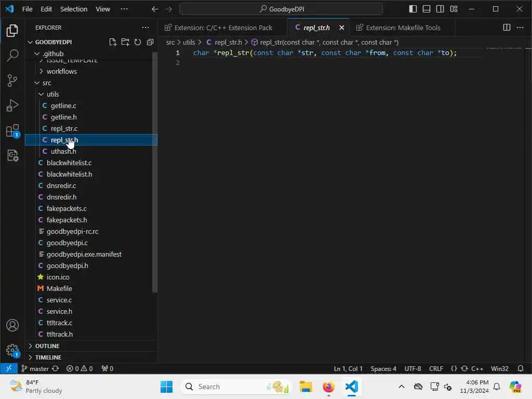Expand the OUTLINE section

pos(91,345)
